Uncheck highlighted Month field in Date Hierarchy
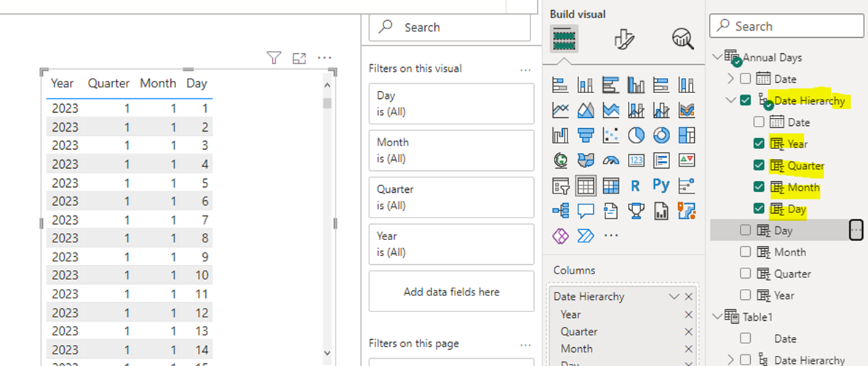Viewport: 868px width, 366px height. pos(758,187)
